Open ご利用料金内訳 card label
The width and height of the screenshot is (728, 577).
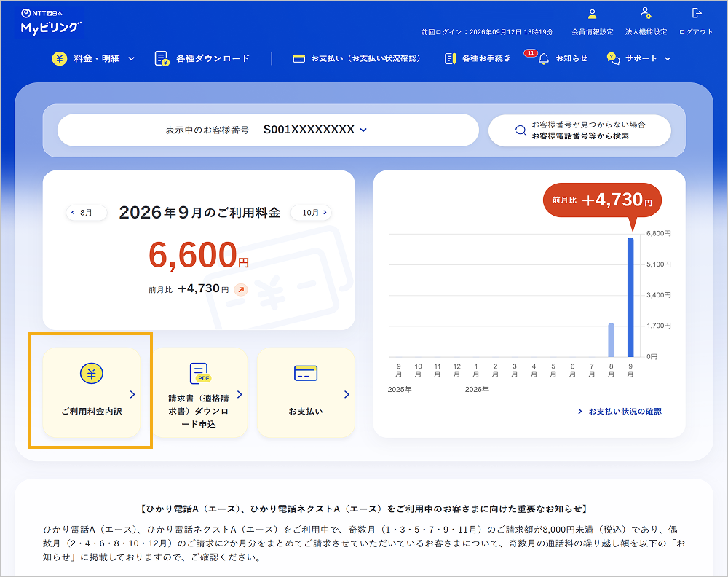(92, 412)
